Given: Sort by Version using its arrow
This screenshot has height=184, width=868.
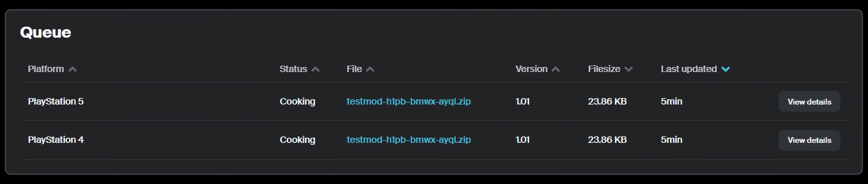Looking at the screenshot, I should tap(556, 69).
